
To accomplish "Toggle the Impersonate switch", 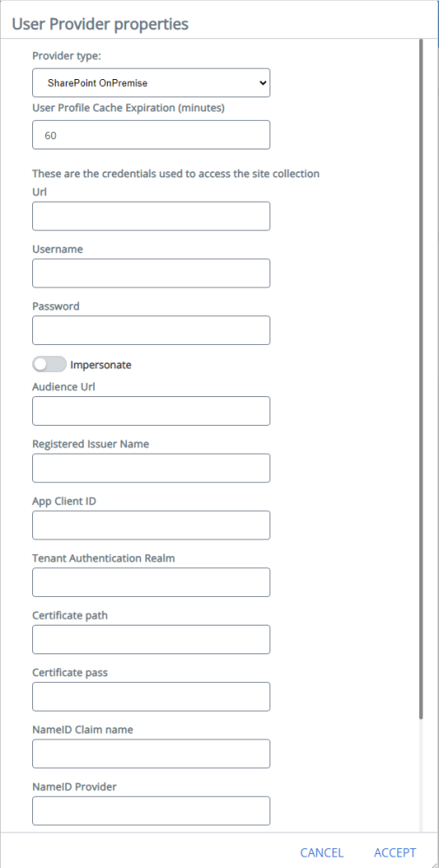I will point(50,364).
